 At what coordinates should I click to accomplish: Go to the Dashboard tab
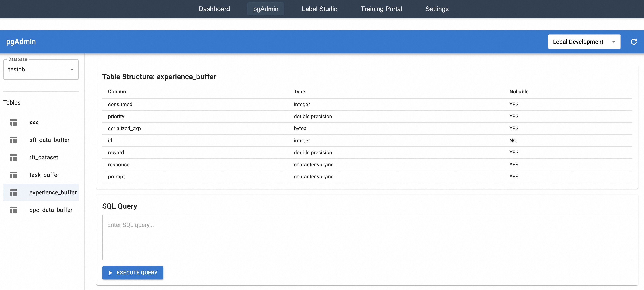point(214,9)
